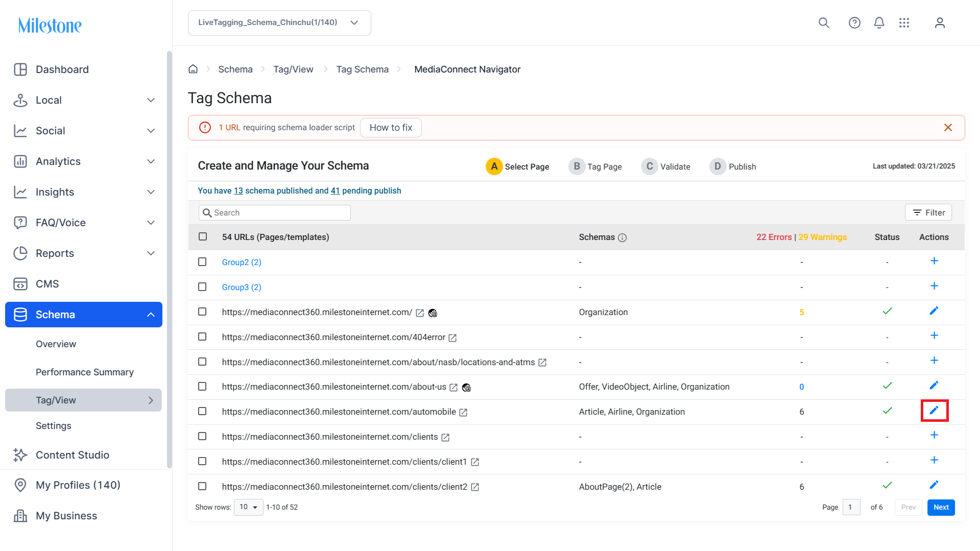This screenshot has width=980, height=551.
Task: Open Schema Settings submenu item
Action: point(54,426)
